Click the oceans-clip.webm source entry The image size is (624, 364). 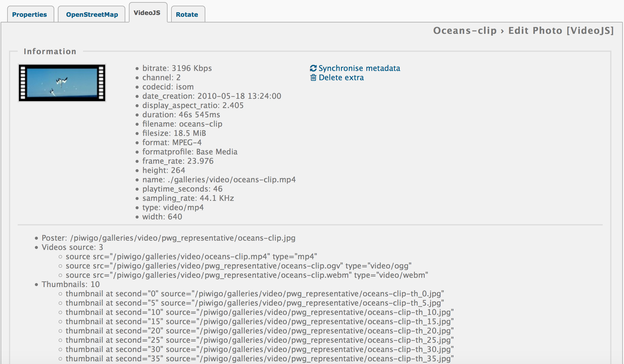247,275
